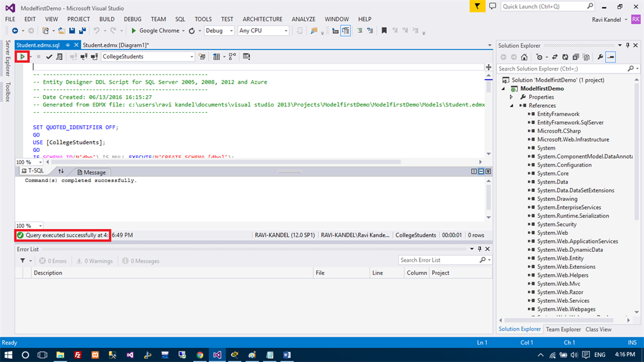
Task: Open Visual Studio from Windows taskbar
Action: click(217, 354)
